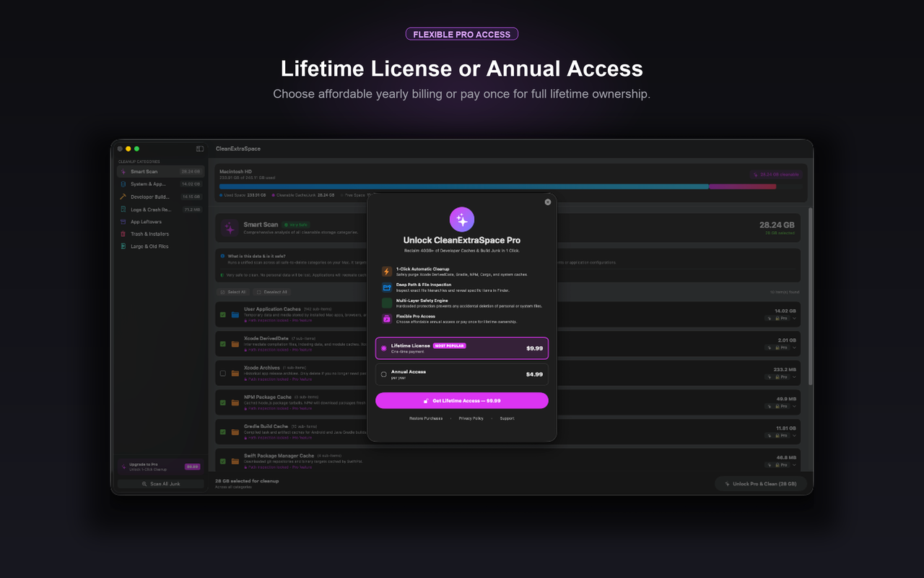Image resolution: width=924 pixels, height=578 pixels.
Task: Select the Lifetime License radio option
Action: [x=384, y=348]
